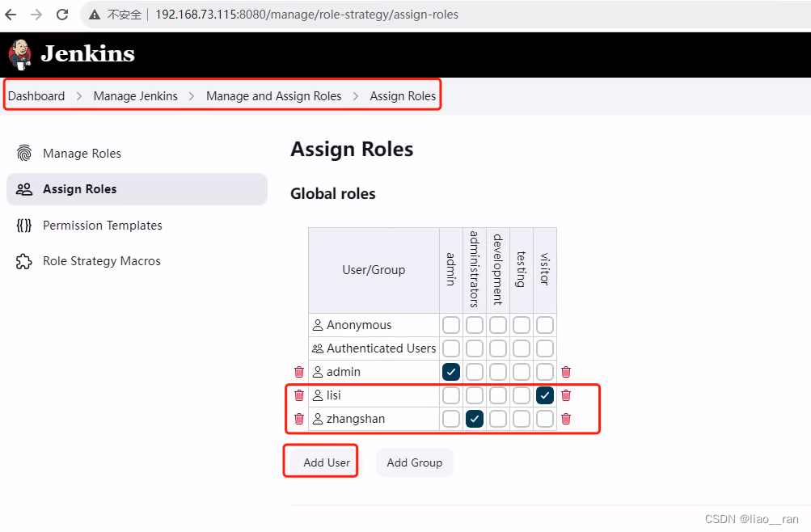811x532 pixels.
Task: Check admin role for lisi
Action: [451, 395]
